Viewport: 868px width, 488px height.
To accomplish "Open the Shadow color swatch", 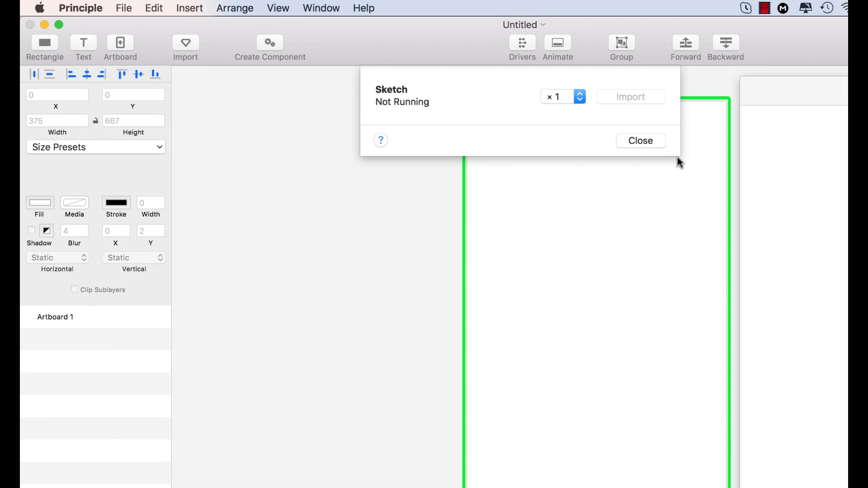I will pos(47,230).
